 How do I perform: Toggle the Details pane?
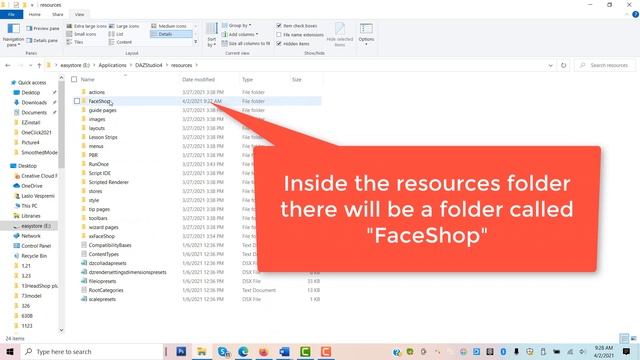pyautogui.click(x=42, y=40)
